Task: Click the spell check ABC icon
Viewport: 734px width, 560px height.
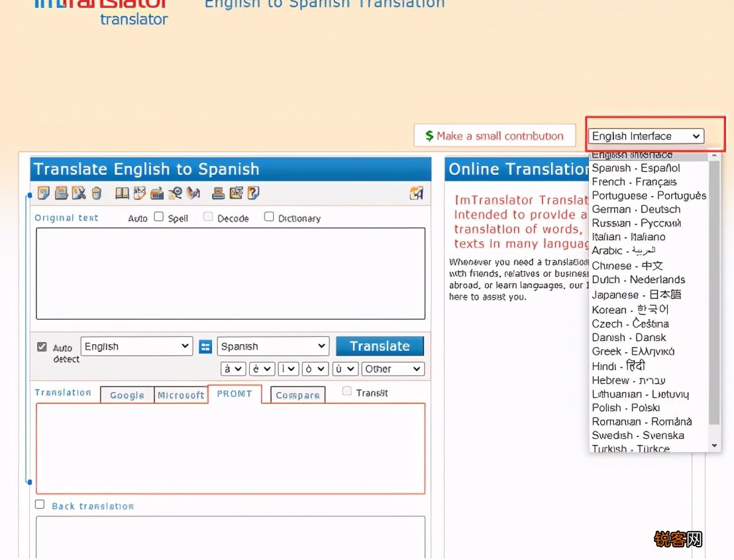Action: point(140,193)
